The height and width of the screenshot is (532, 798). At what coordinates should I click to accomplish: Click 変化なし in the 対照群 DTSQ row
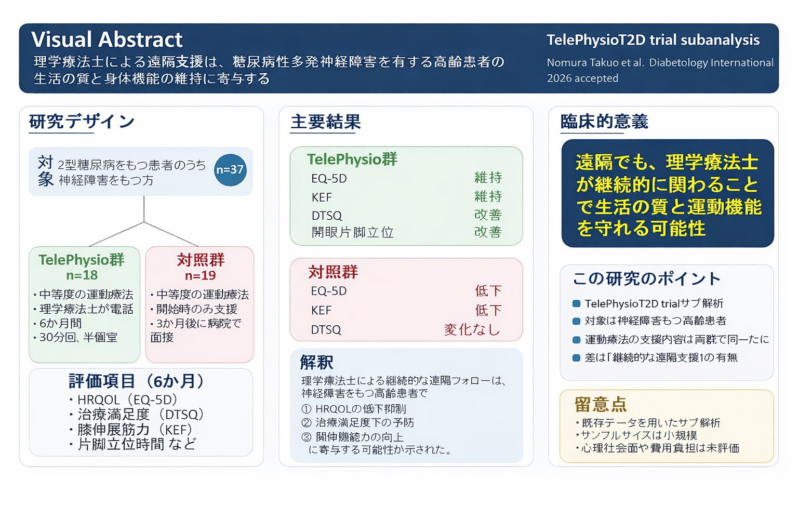472,329
